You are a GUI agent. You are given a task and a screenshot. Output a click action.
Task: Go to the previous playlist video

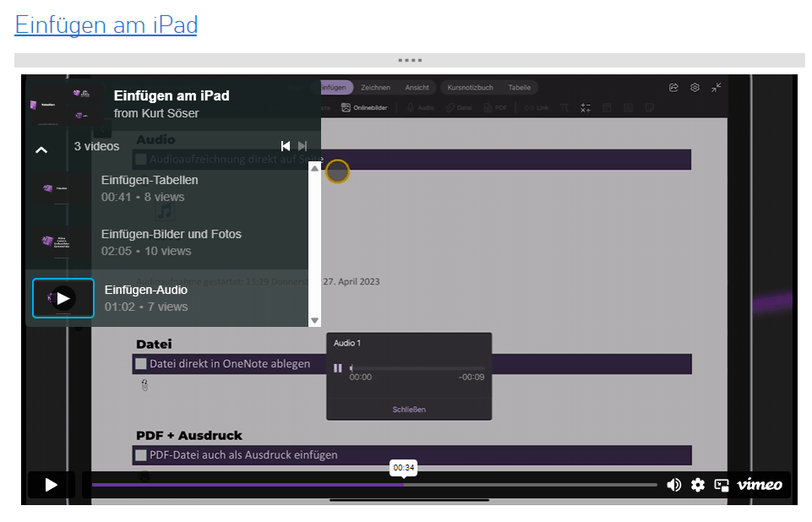[x=286, y=146]
